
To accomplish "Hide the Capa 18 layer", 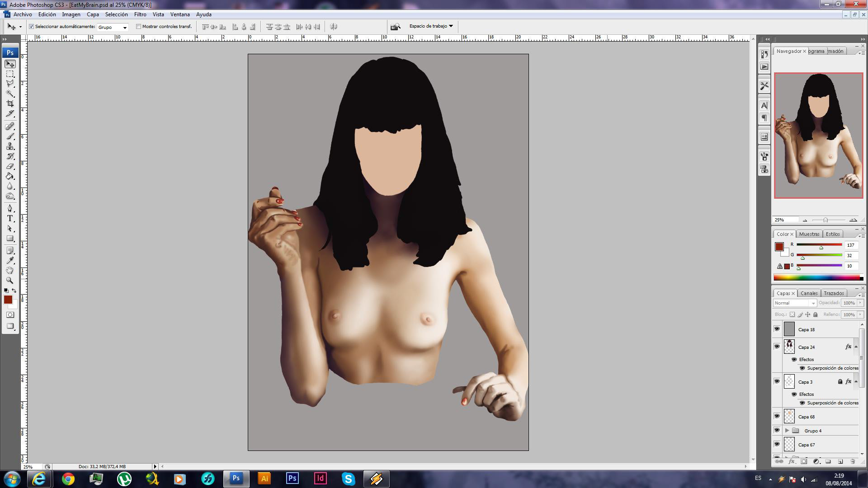I will pyautogui.click(x=777, y=329).
